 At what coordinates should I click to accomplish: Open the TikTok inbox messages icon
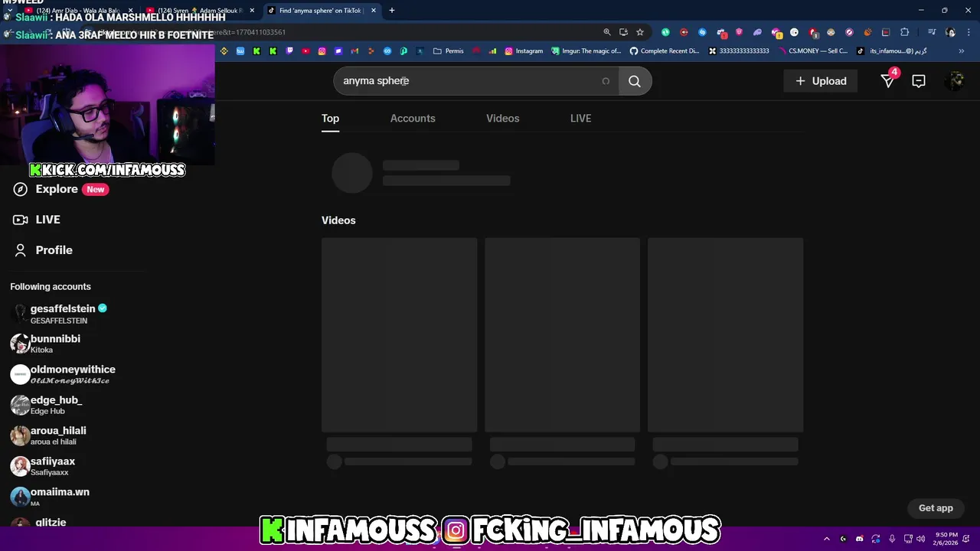click(x=918, y=81)
